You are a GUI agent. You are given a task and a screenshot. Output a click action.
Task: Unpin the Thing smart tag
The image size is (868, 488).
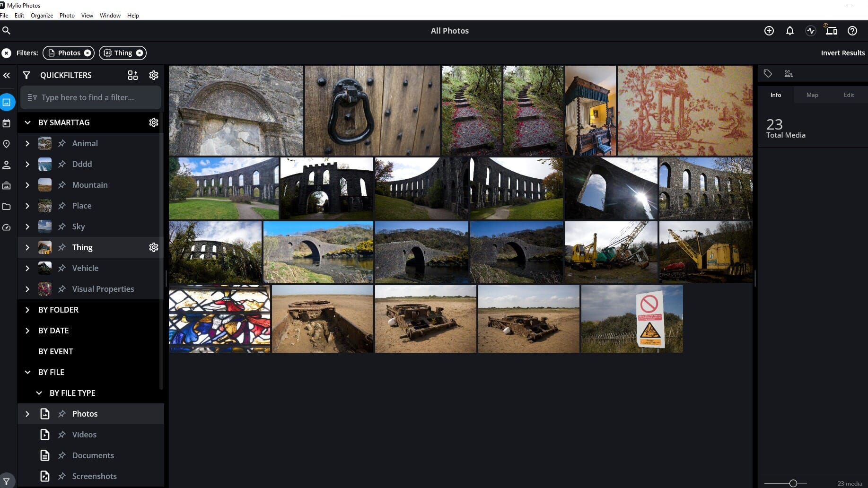coord(62,247)
